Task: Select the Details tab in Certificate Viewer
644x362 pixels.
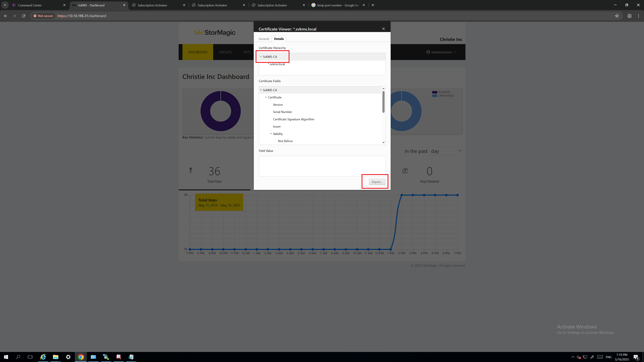Action: tap(279, 39)
